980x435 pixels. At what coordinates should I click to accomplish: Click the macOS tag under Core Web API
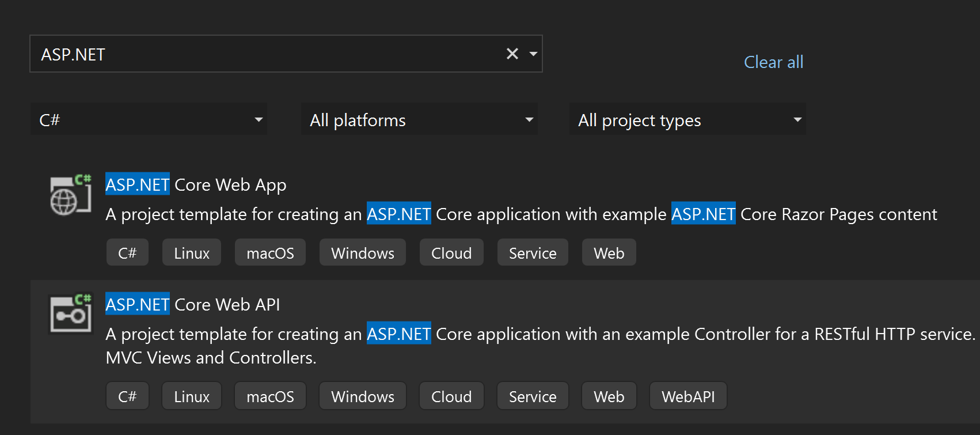270,396
